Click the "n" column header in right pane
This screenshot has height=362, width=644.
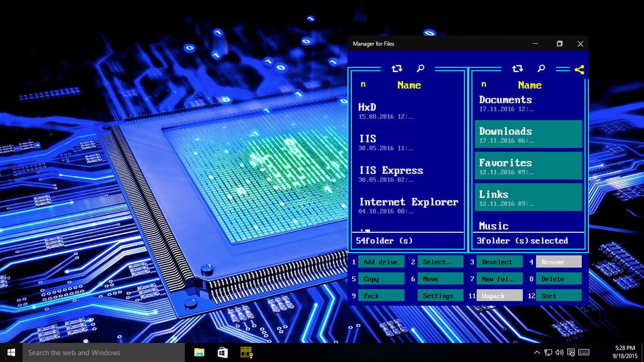[484, 84]
